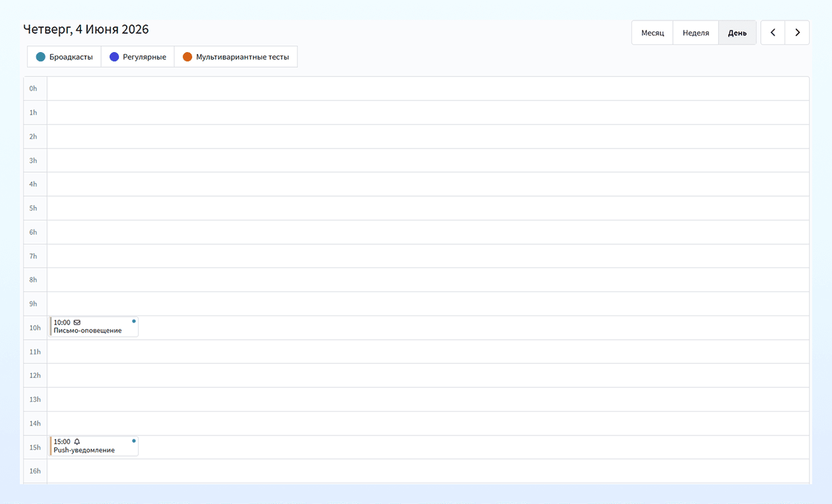The image size is (832, 504).
Task: Click the blue status dot on Письмо-оповещение event
Action: click(133, 321)
